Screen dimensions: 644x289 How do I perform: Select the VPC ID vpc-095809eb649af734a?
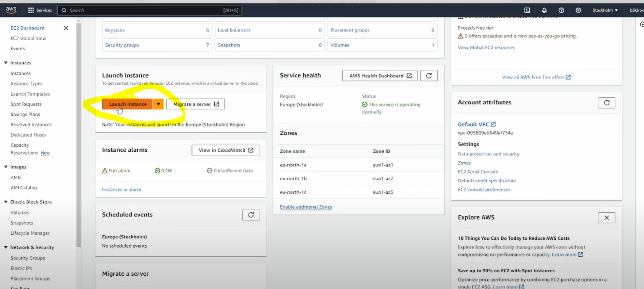point(485,133)
